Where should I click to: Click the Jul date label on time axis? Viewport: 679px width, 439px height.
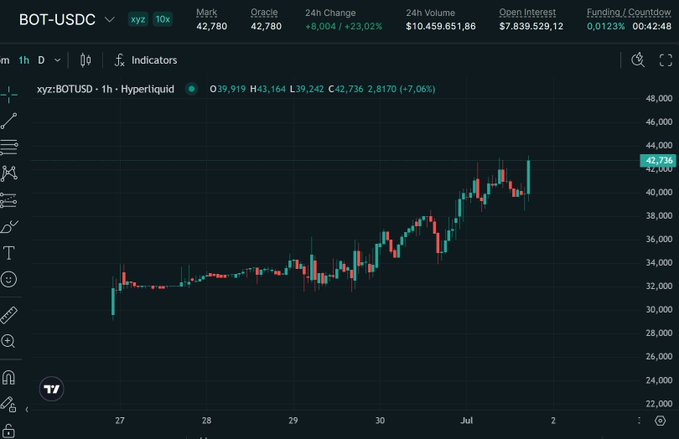click(466, 420)
